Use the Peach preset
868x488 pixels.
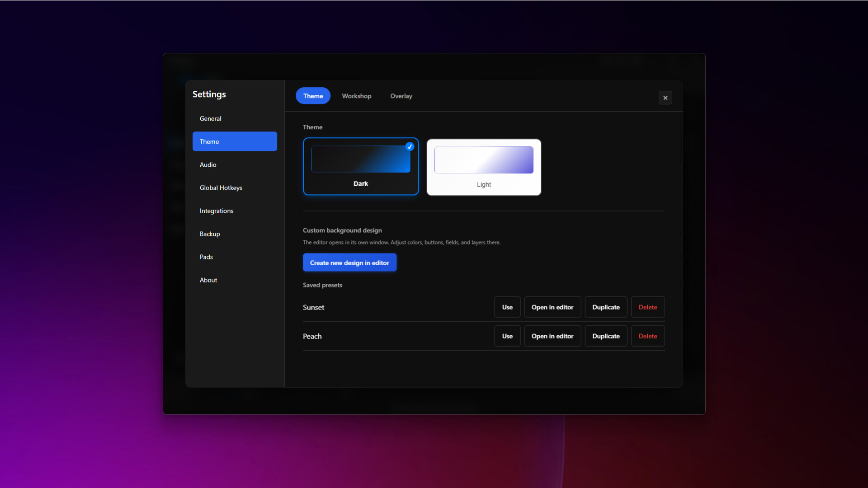[507, 336]
